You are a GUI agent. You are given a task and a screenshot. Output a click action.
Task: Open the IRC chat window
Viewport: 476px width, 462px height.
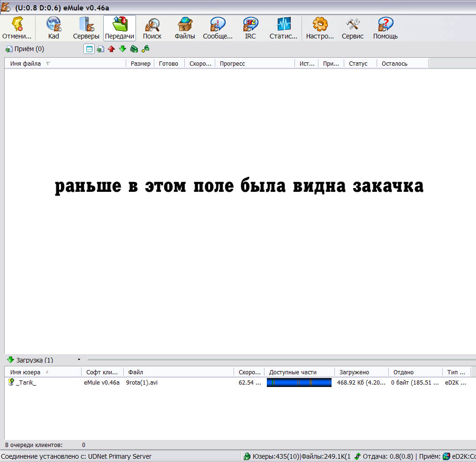click(x=250, y=28)
